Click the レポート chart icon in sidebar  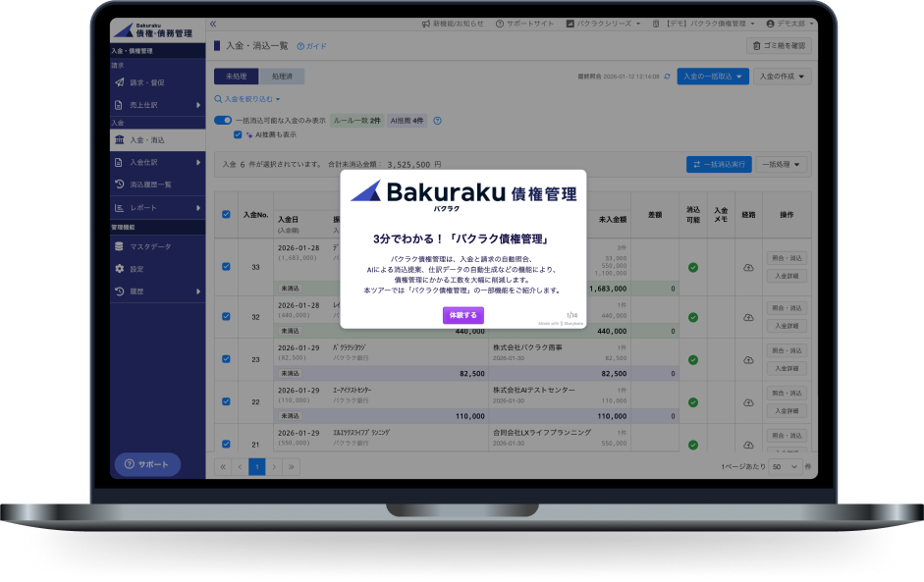[119, 207]
